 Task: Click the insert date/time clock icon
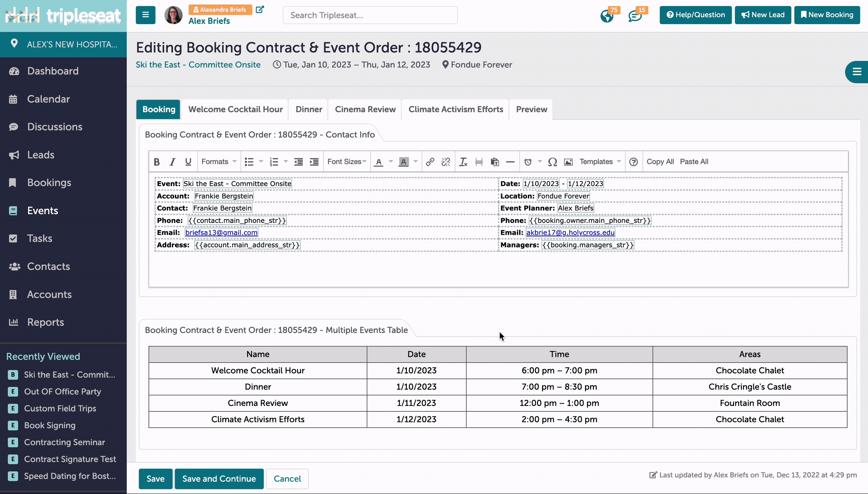coord(528,162)
